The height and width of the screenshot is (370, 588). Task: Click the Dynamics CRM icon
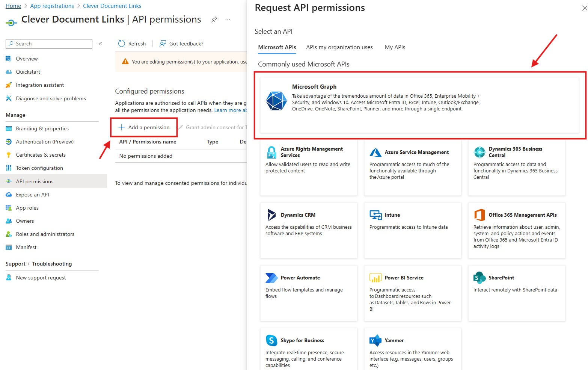(x=271, y=215)
